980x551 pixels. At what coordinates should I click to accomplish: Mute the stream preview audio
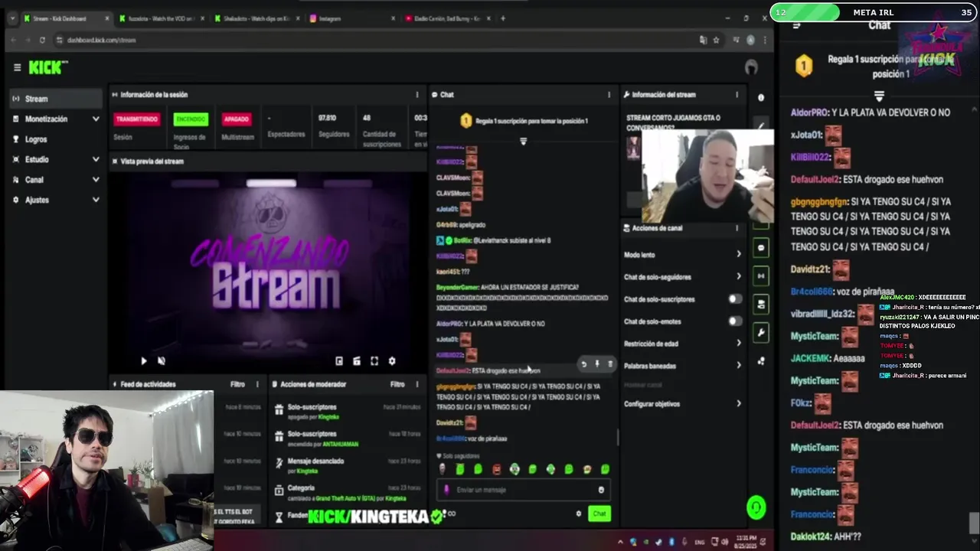(x=162, y=361)
